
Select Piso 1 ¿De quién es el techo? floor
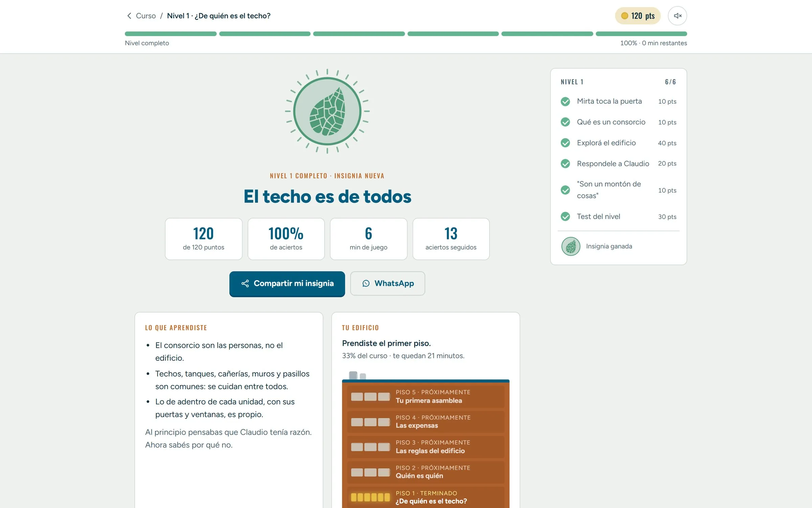[x=426, y=497]
